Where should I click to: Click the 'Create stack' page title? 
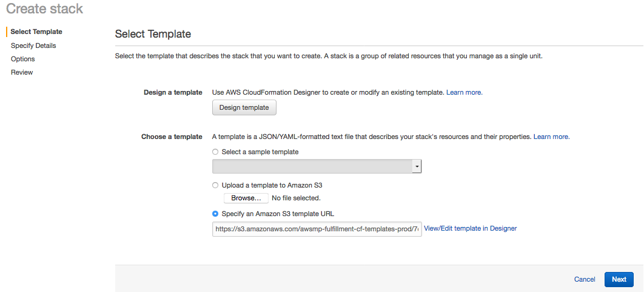44,9
